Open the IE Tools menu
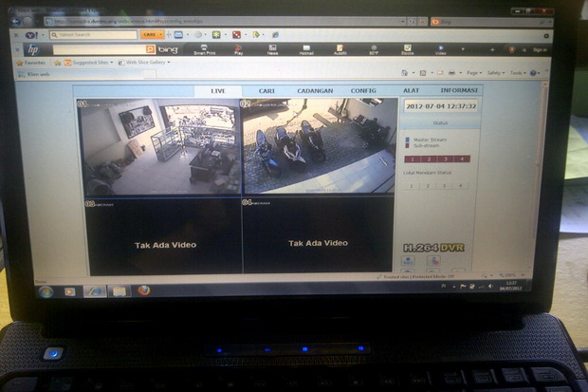Viewport: 588px width, 392px height. click(x=518, y=73)
